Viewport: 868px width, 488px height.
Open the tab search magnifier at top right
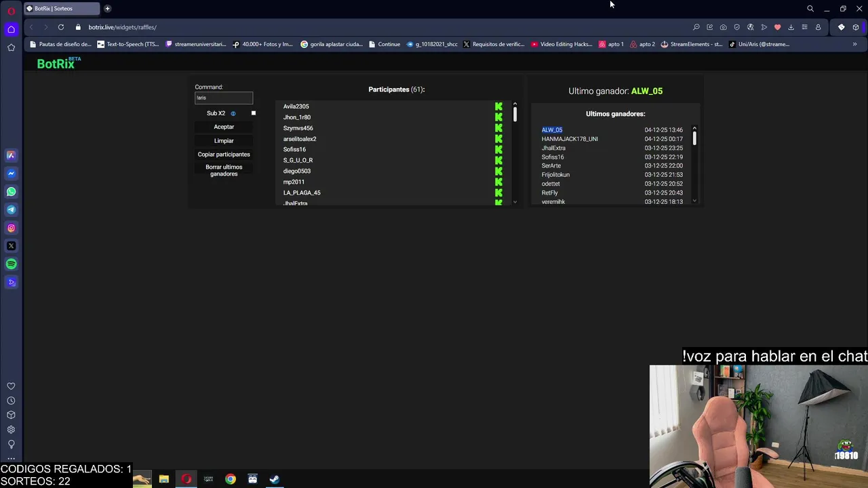[810, 9]
